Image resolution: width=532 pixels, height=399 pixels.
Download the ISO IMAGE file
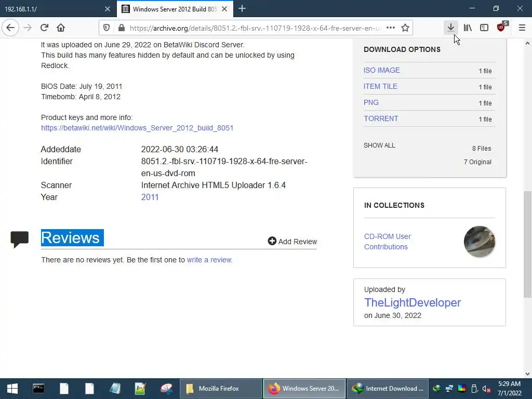point(382,70)
